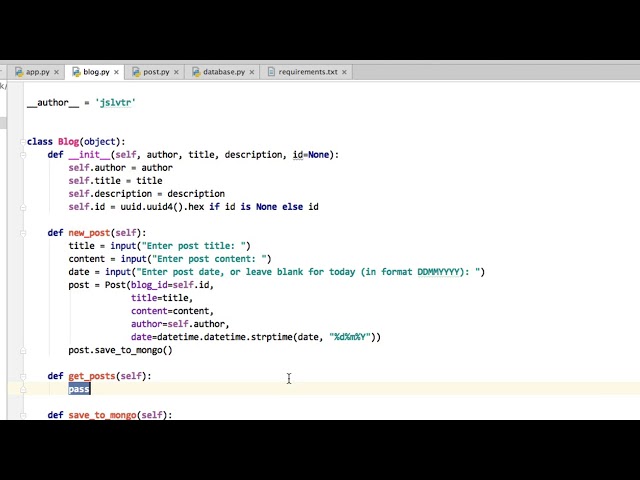Click the __init__ method name
Viewport: 640px width, 480px height.
pos(89,155)
